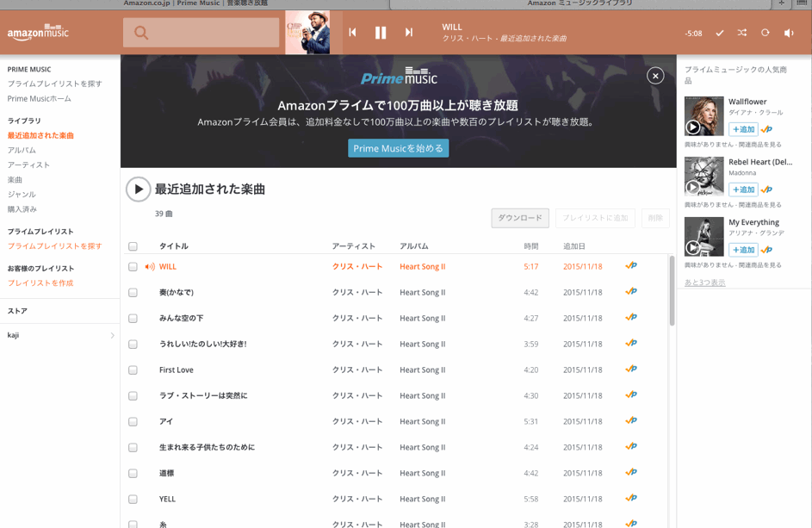The image size is (812, 528).
Task: Click the Prime Musicを始める button
Action: [x=398, y=148]
